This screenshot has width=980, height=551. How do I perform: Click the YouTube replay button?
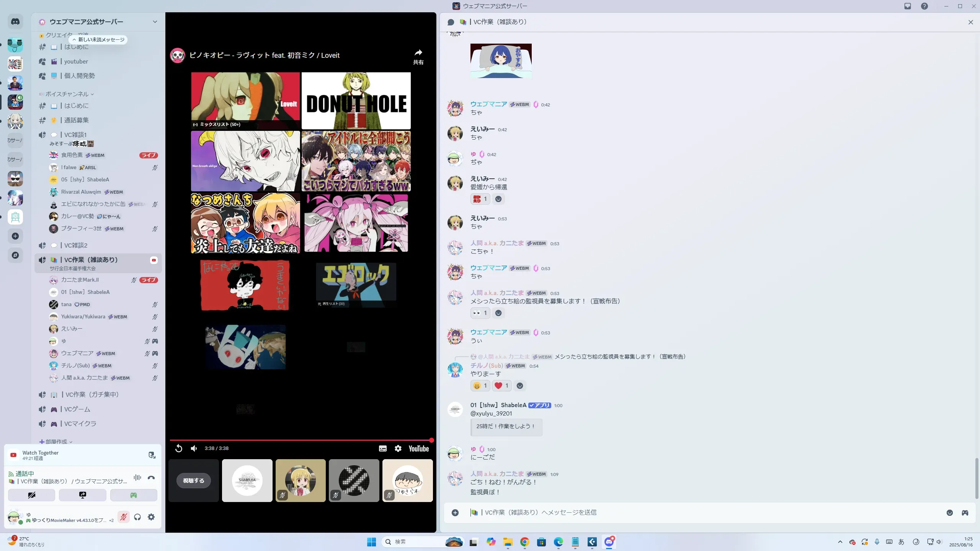click(x=179, y=448)
